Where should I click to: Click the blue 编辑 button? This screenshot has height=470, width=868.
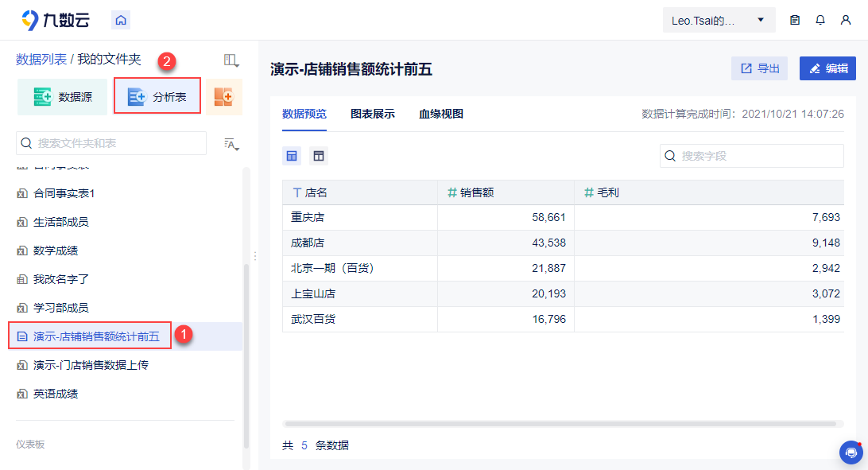pos(827,68)
